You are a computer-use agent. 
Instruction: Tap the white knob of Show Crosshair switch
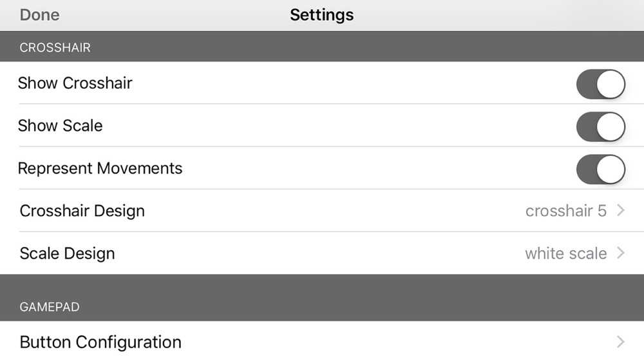[x=611, y=84]
